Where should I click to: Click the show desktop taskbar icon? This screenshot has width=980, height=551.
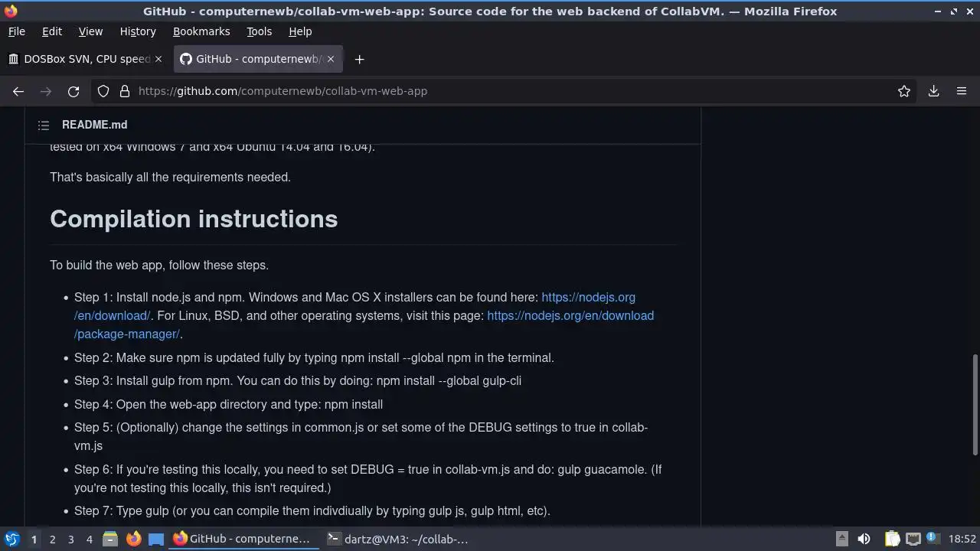click(x=156, y=540)
